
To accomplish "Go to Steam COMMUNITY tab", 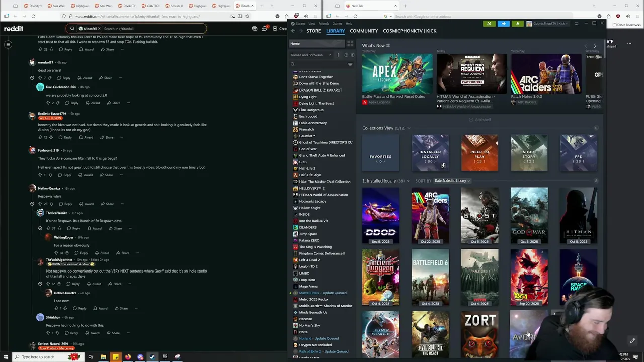I will (x=364, y=31).
